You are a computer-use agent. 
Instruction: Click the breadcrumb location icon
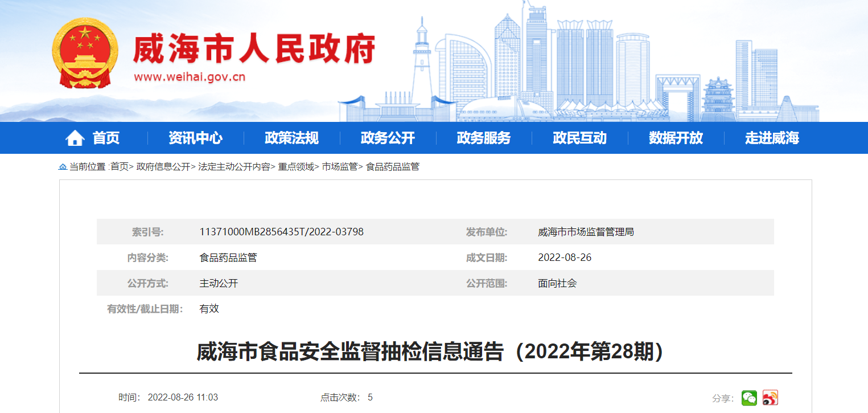pyautogui.click(x=63, y=167)
